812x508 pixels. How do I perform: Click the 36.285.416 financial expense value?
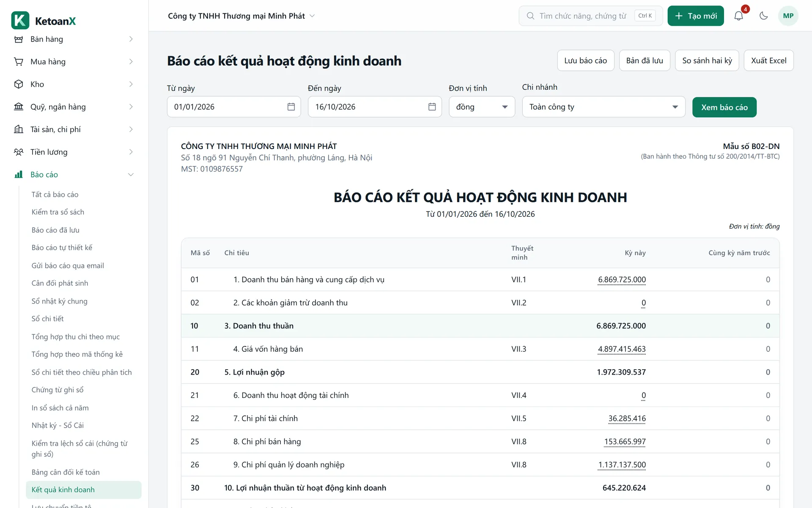click(x=627, y=418)
